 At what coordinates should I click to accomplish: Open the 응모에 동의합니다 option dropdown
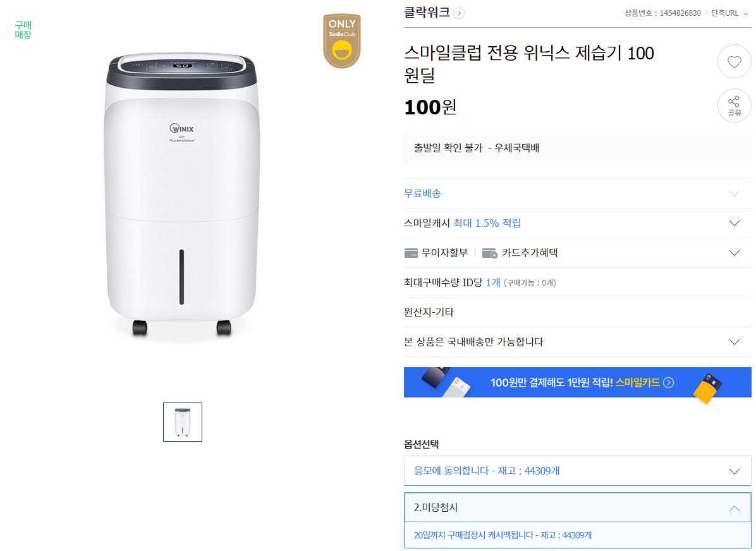click(734, 471)
